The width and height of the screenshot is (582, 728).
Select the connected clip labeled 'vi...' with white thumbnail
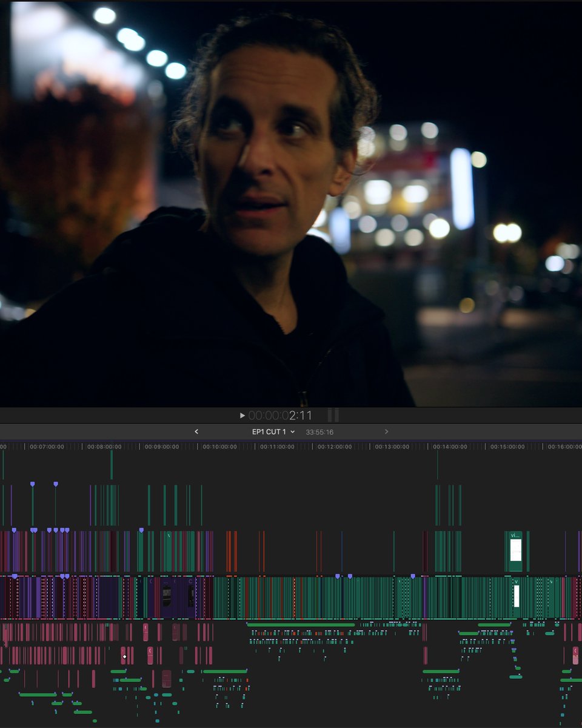pos(515,551)
